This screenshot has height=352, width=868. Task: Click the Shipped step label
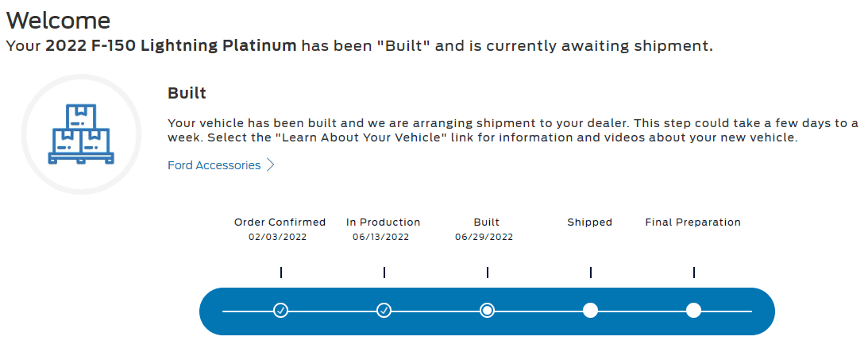pyautogui.click(x=589, y=222)
